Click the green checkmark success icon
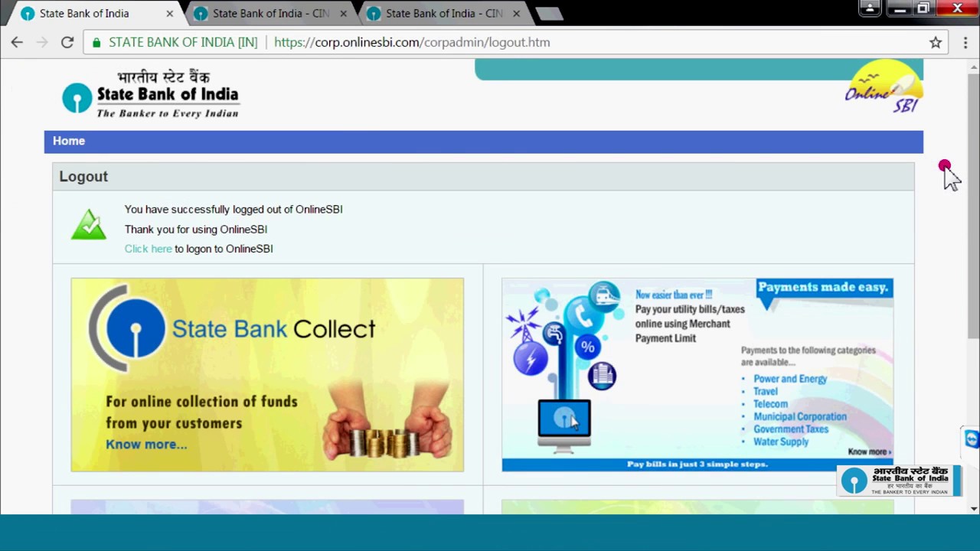Viewport: 980px width, 551px height. point(89,224)
